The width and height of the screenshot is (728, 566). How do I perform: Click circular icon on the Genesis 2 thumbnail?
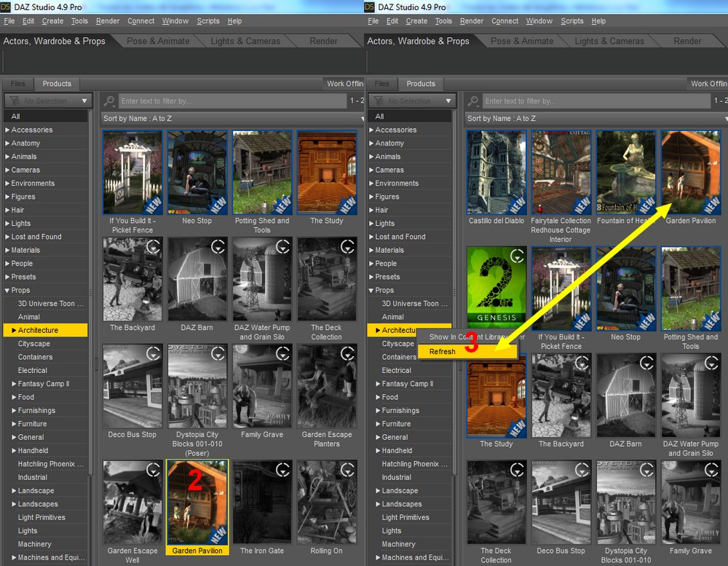[517, 256]
